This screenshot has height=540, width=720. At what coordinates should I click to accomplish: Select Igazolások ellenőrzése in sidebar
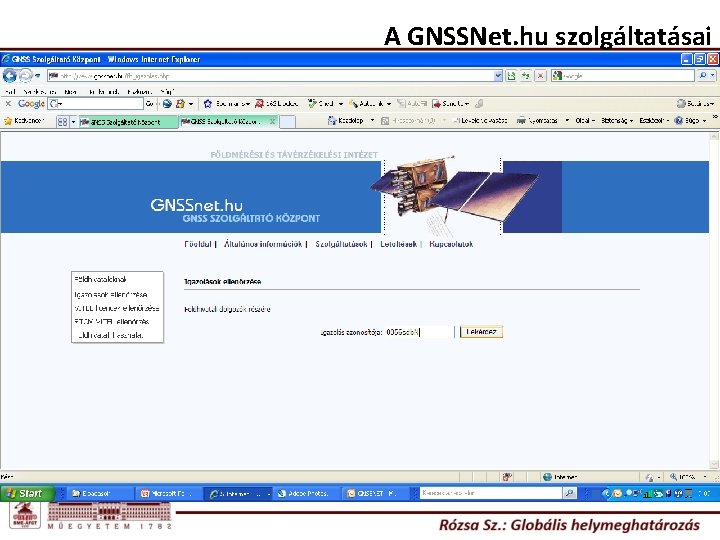(111, 294)
